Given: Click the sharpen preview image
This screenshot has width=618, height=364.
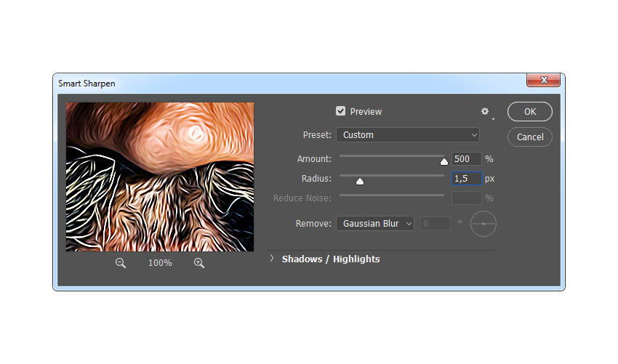Looking at the screenshot, I should click(x=160, y=177).
